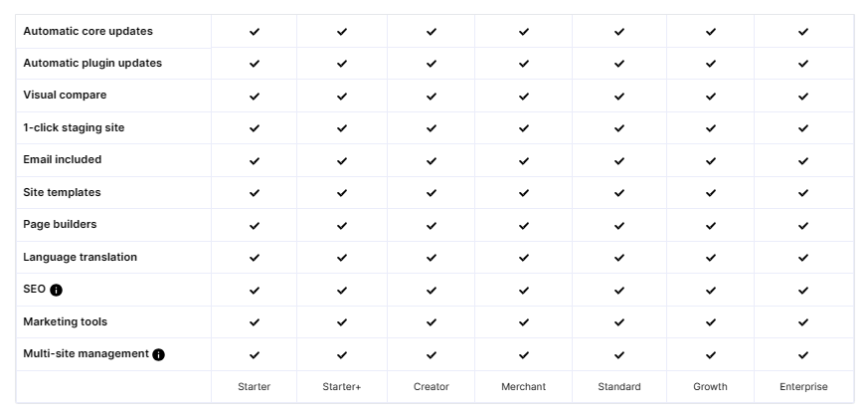
Task: Click the Starter checkmark for 1-click staging site
Action: [x=255, y=128]
